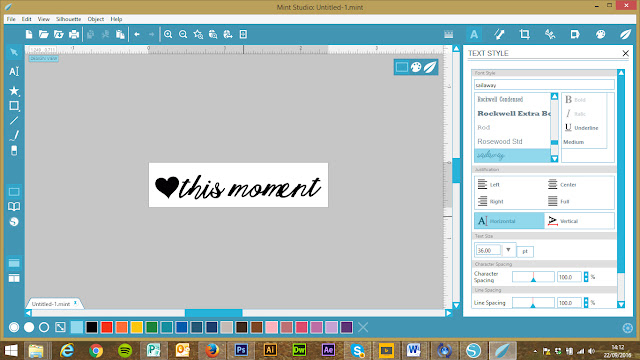The width and height of the screenshot is (640, 360).
Task: Show design page view icon
Action: (x=14, y=192)
